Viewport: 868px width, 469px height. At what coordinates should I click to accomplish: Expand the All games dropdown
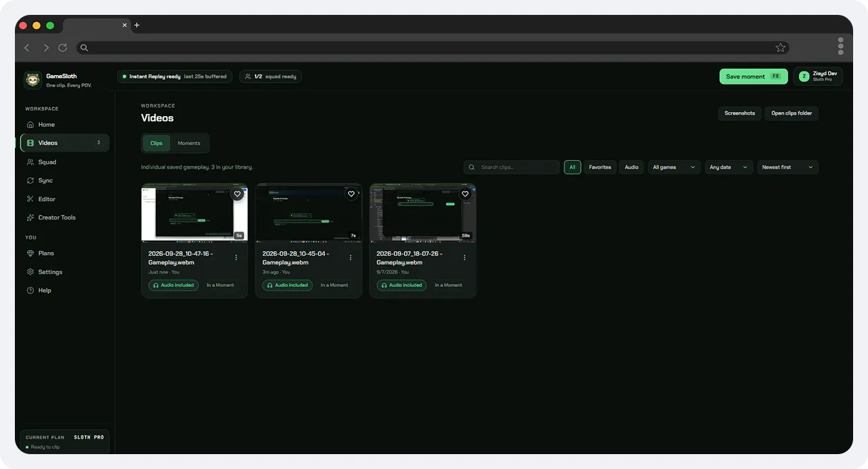coord(674,167)
